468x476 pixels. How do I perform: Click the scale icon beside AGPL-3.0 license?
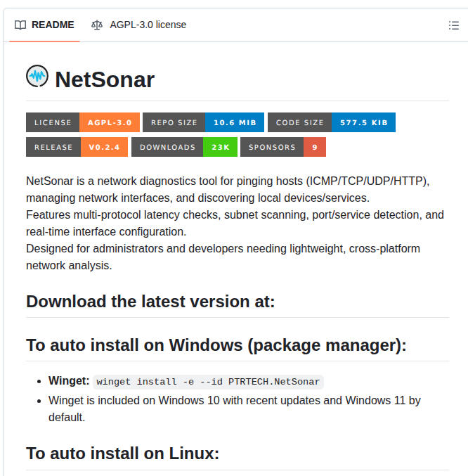[x=97, y=25]
